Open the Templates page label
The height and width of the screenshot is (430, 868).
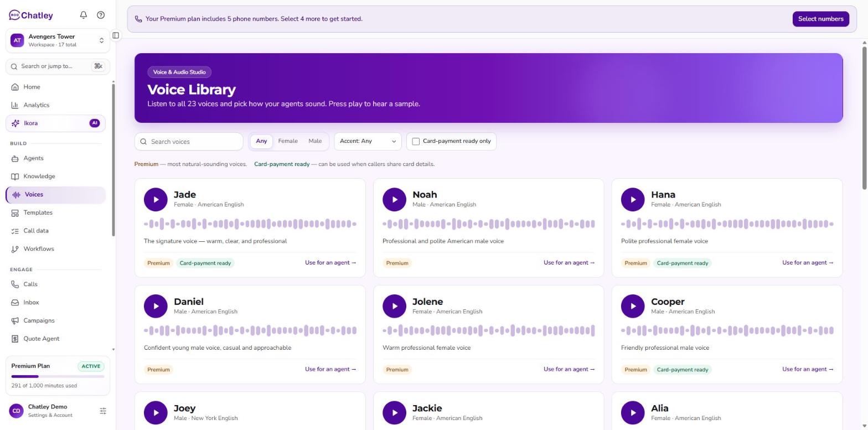tap(38, 213)
